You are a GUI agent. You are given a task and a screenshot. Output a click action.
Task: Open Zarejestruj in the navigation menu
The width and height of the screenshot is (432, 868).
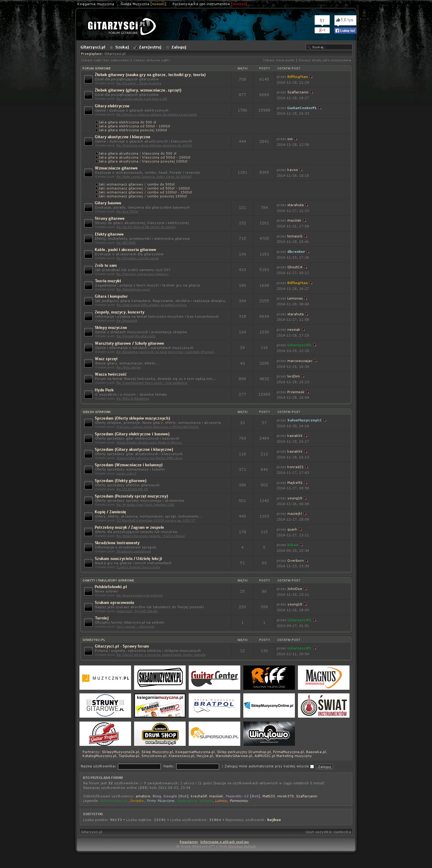(150, 47)
